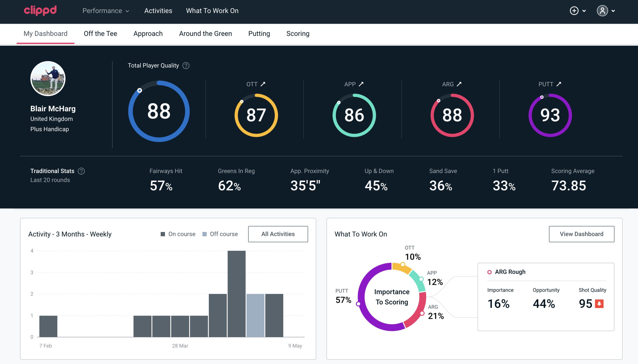Click the Traditional Stats help icon

81,171
